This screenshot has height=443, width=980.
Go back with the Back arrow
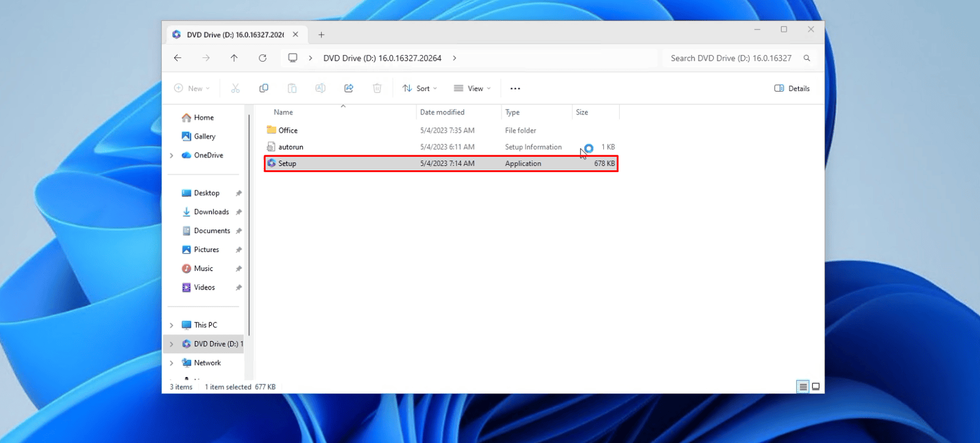[x=178, y=58]
